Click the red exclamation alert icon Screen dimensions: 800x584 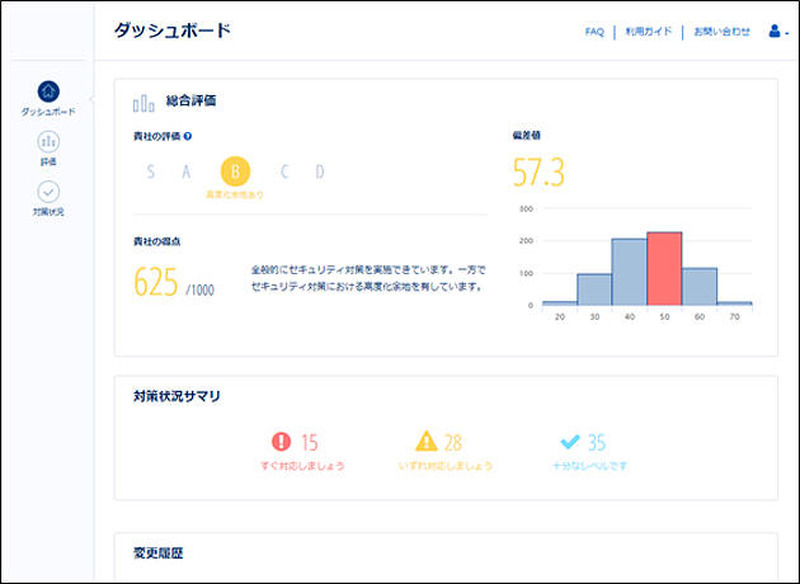pos(281,442)
